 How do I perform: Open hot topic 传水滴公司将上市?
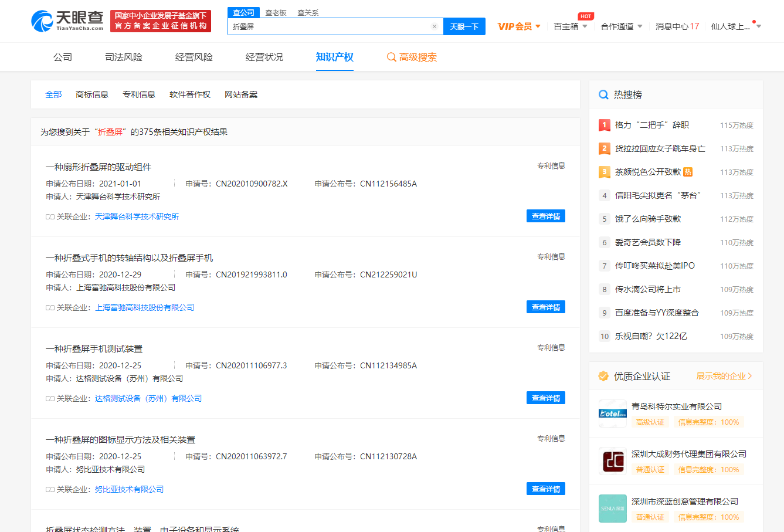[x=648, y=289]
